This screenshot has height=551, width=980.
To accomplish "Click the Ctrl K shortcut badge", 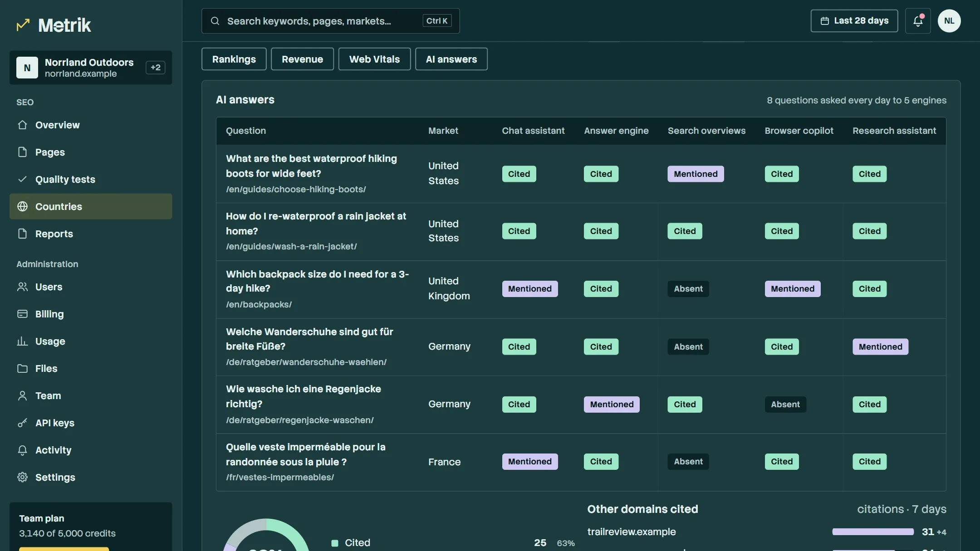I will click(437, 21).
